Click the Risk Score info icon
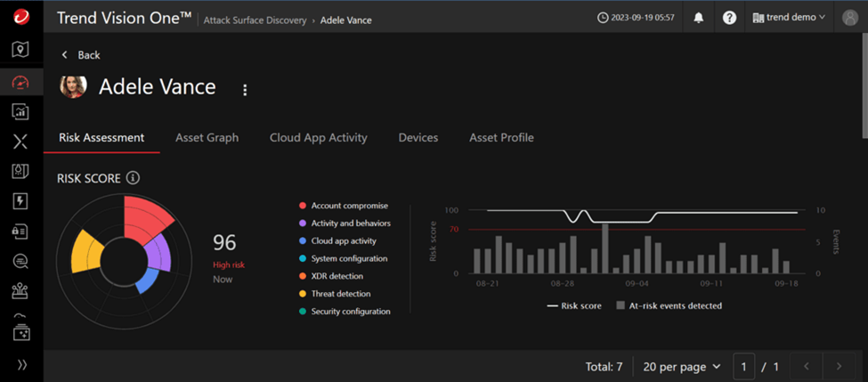Image resolution: width=868 pixels, height=382 pixels. point(133,178)
